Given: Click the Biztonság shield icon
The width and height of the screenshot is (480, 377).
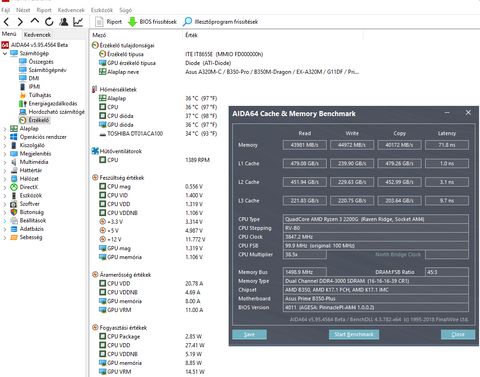Looking at the screenshot, I should [14, 212].
